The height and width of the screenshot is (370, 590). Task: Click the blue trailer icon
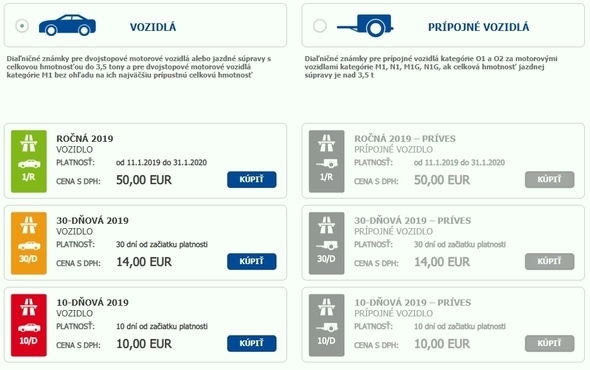[x=365, y=26]
